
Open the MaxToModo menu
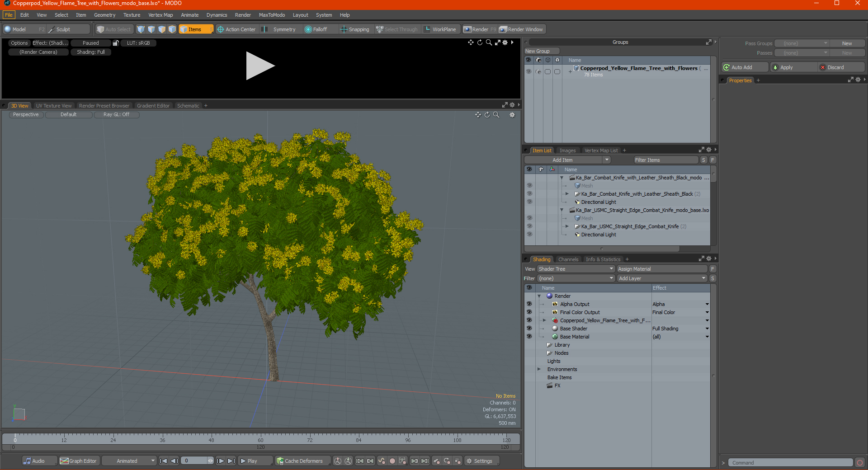[x=272, y=15]
